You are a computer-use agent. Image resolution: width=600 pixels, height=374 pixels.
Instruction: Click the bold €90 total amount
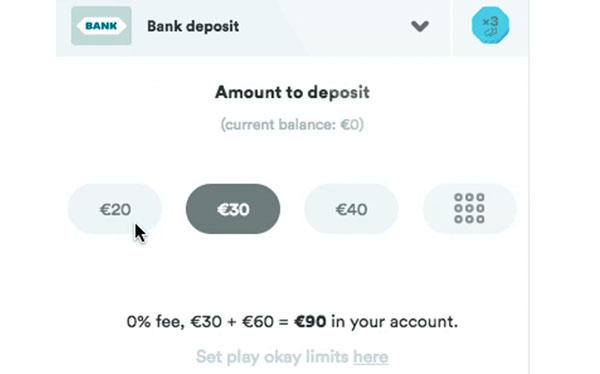pos(310,322)
